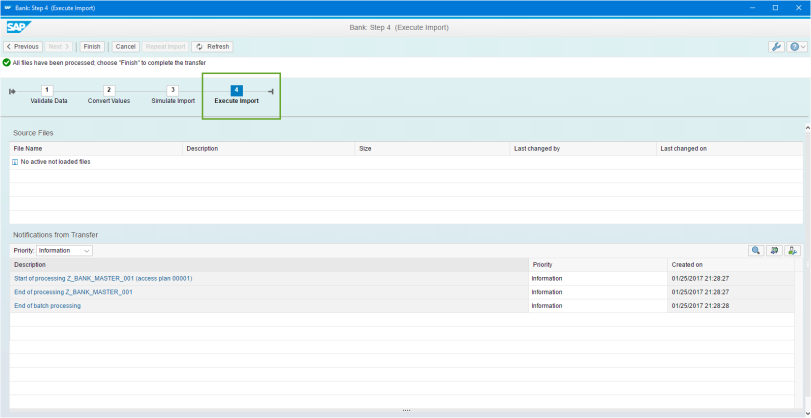Open the help question mark menu
Screen dimensions: 811x418
click(797, 47)
